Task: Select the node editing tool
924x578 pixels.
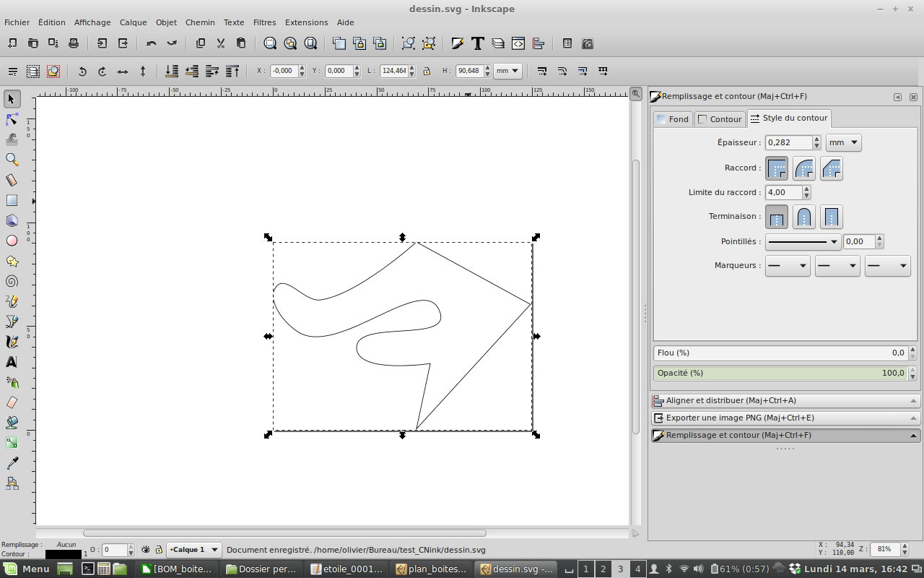Action: pos(12,119)
